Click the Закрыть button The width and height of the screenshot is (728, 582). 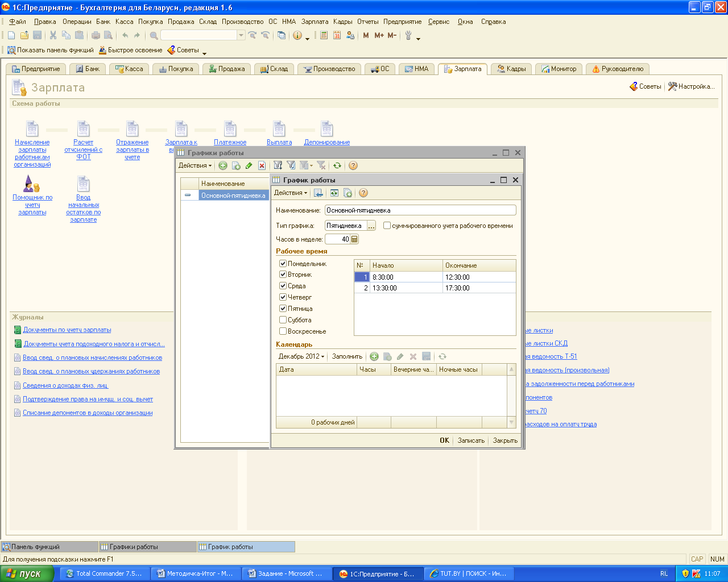click(505, 440)
